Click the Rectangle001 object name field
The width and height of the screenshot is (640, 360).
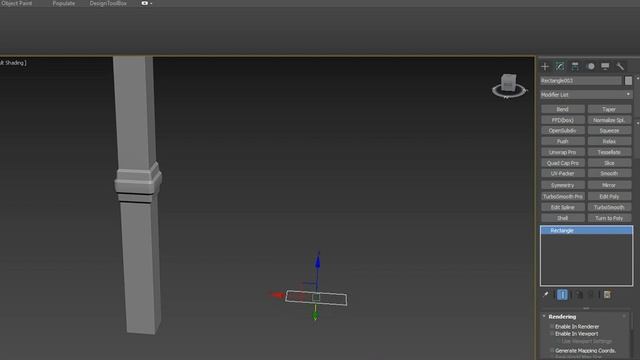tap(581, 81)
